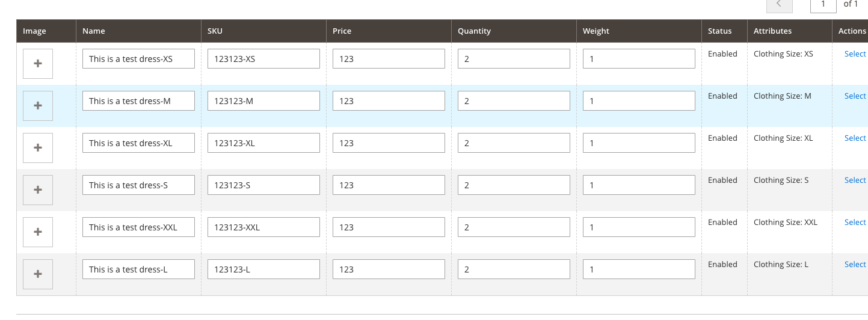Focus SKU field 123123-M
The height and width of the screenshot is (320, 868).
click(x=263, y=101)
